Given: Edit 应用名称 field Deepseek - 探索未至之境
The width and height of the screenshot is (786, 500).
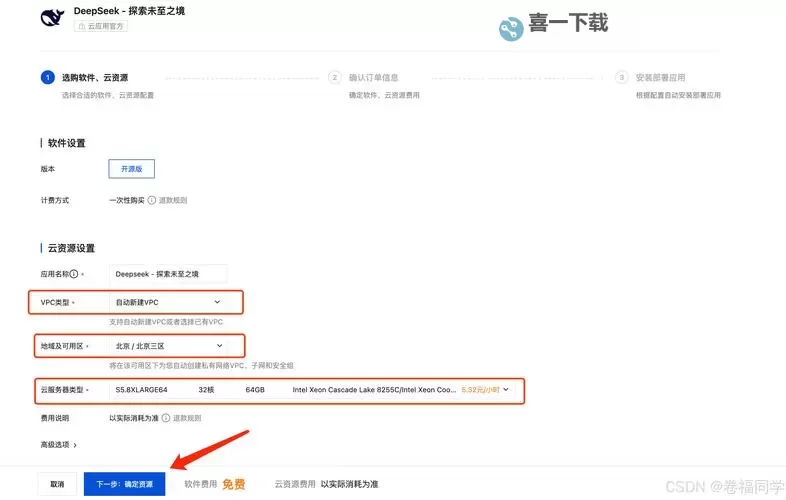Looking at the screenshot, I should click(168, 274).
